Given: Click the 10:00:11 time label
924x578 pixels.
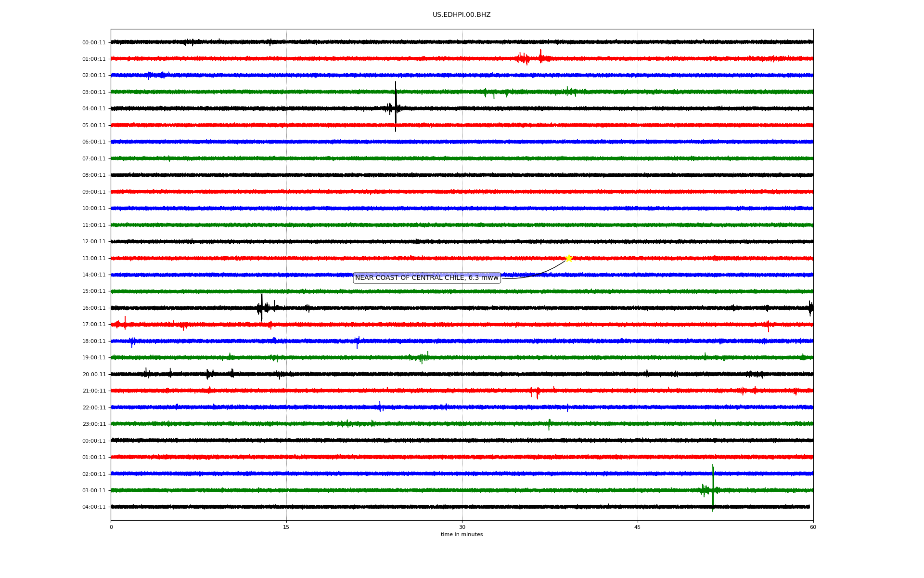Looking at the screenshot, I should pos(94,209).
